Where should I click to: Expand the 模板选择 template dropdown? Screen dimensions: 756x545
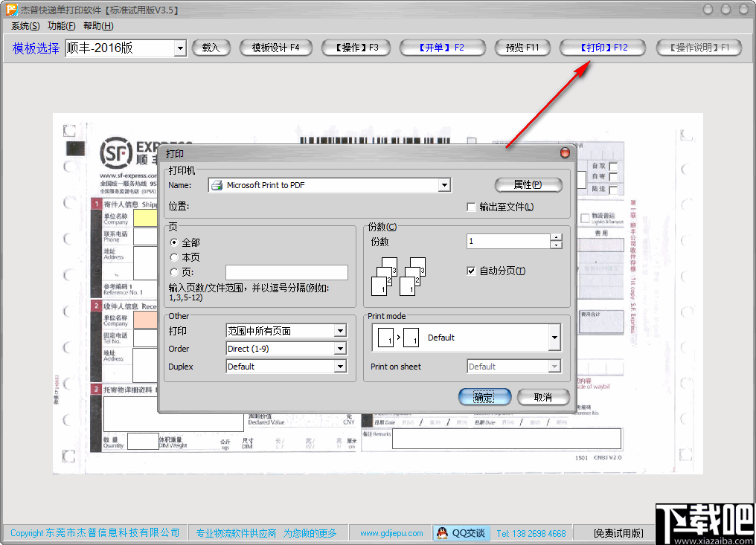click(180, 48)
